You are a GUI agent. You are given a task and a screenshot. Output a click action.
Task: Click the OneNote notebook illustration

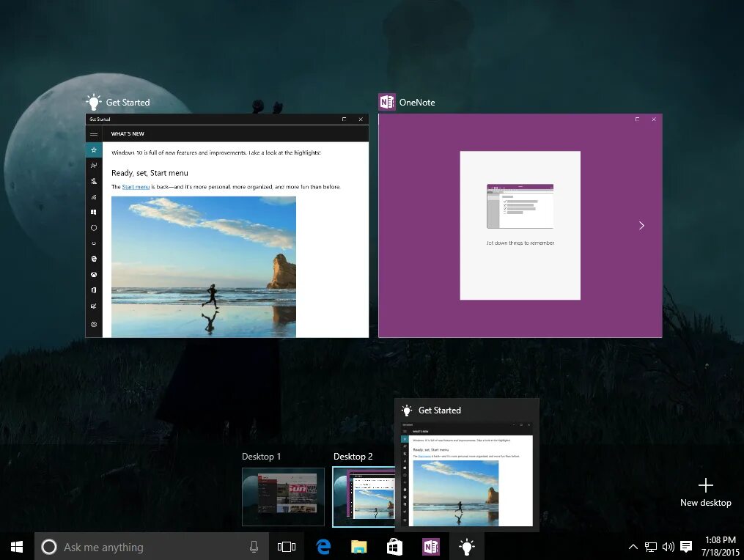pos(520,206)
